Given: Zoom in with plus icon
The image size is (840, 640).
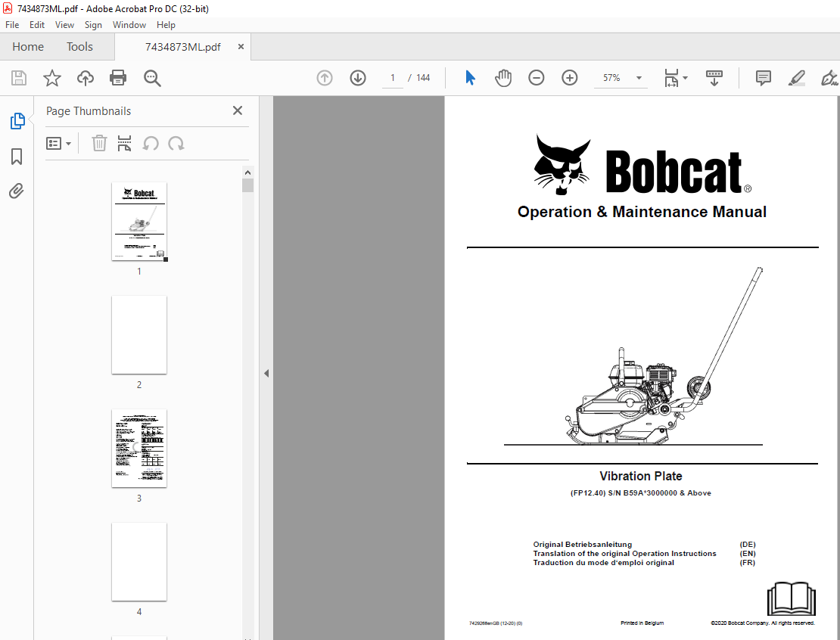Looking at the screenshot, I should pos(570,78).
